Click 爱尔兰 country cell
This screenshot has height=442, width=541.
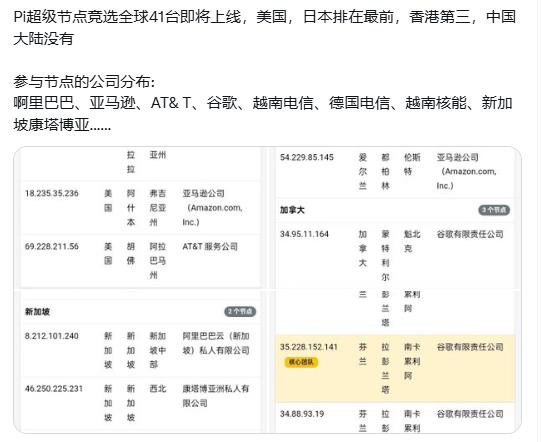362,171
